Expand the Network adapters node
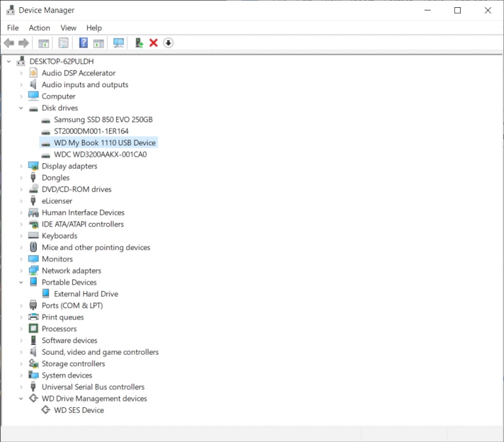The height and width of the screenshot is (442, 504). [x=21, y=271]
